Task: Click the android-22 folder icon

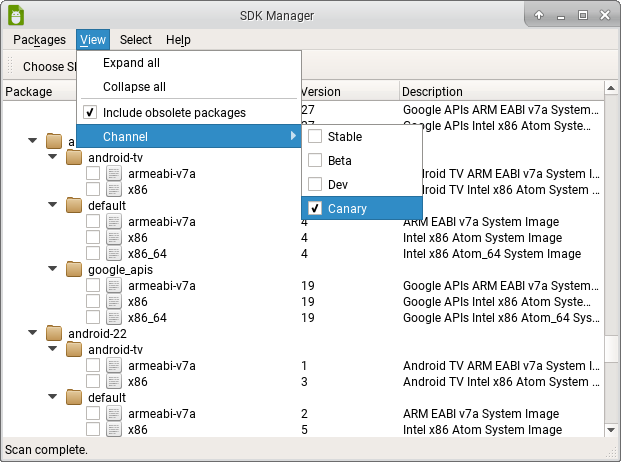Action: pos(54,333)
